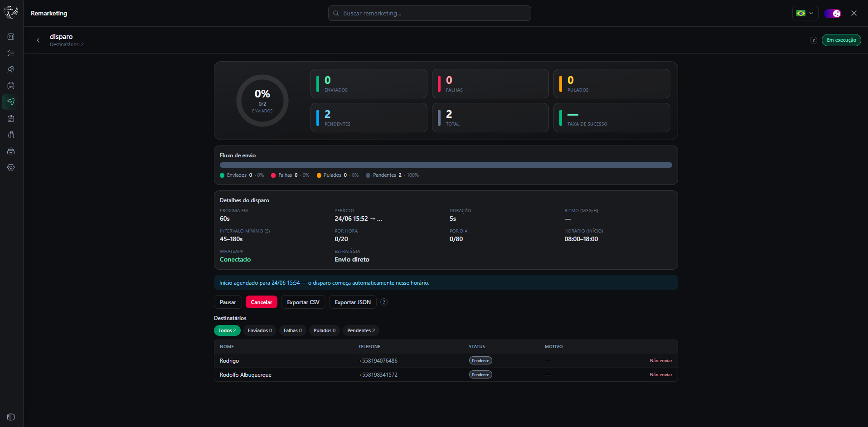Click the red Cancelar button
Screen dimensions: 868x427
point(262,302)
